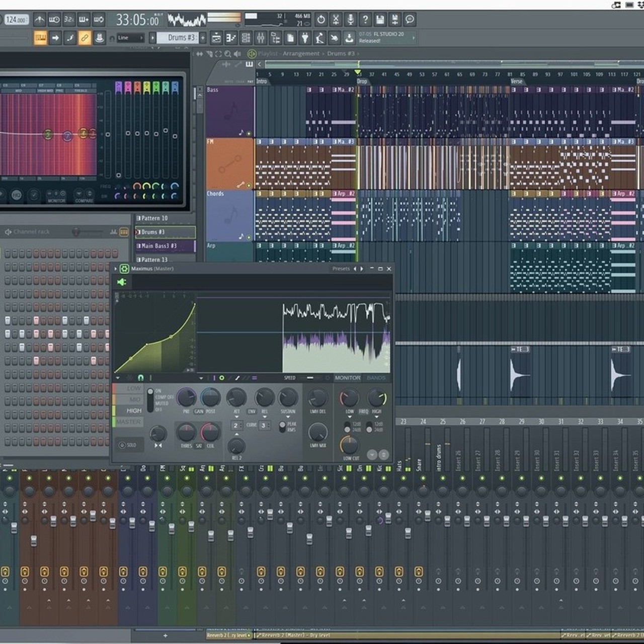
Task: Open the render-as-audio save icon
Action: pos(395,20)
